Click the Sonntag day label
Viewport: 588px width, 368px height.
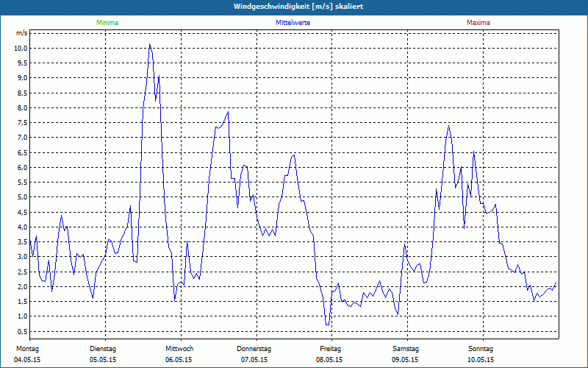click(x=481, y=349)
